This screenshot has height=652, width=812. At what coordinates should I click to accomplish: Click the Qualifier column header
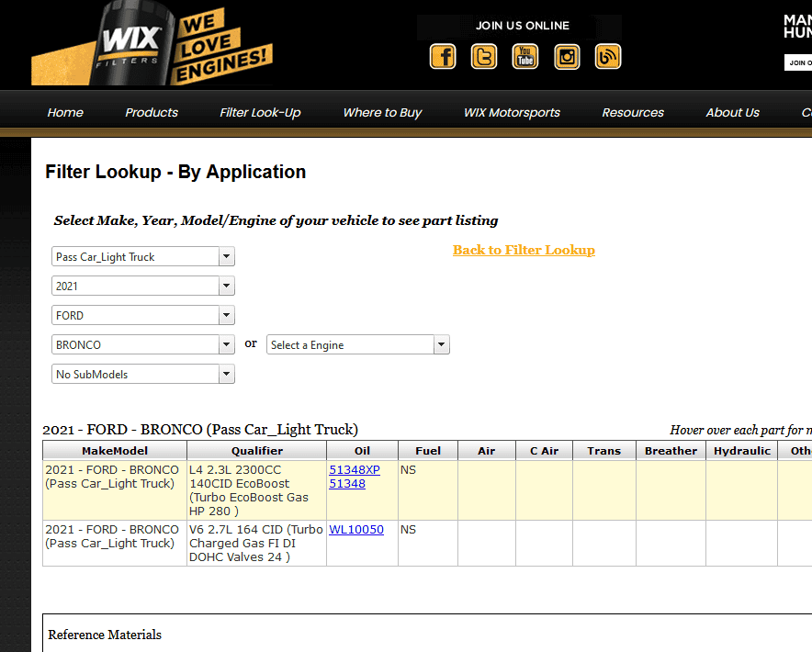[x=257, y=451]
